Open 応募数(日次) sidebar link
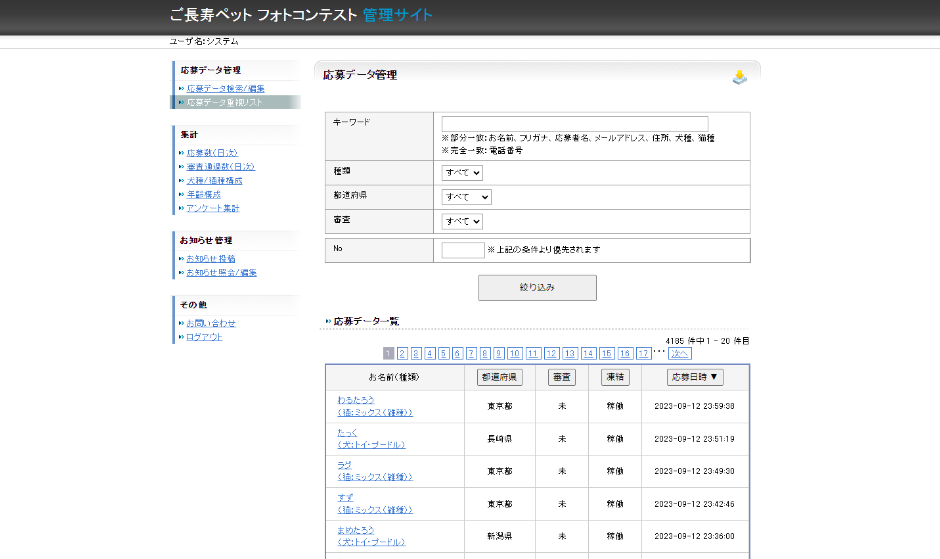 point(212,153)
